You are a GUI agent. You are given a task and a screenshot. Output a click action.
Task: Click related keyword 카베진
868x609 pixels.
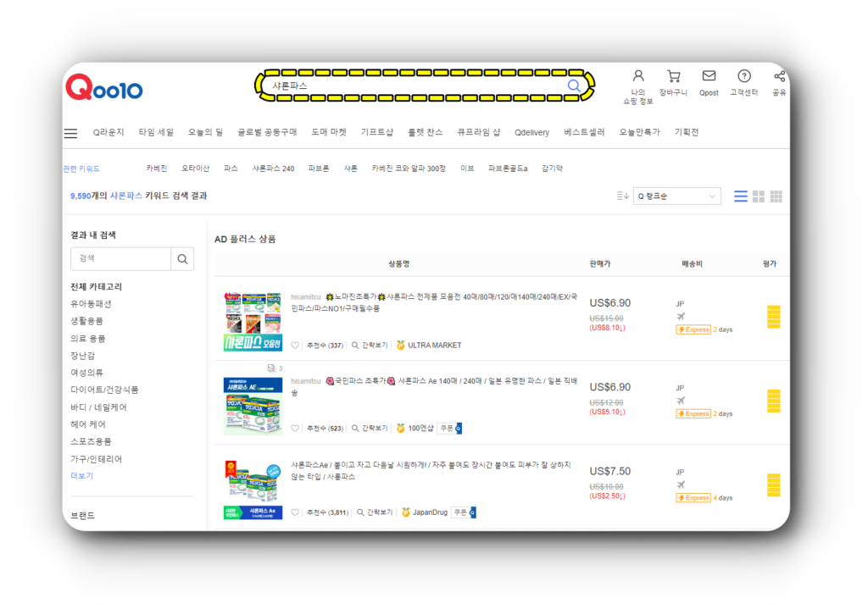157,169
